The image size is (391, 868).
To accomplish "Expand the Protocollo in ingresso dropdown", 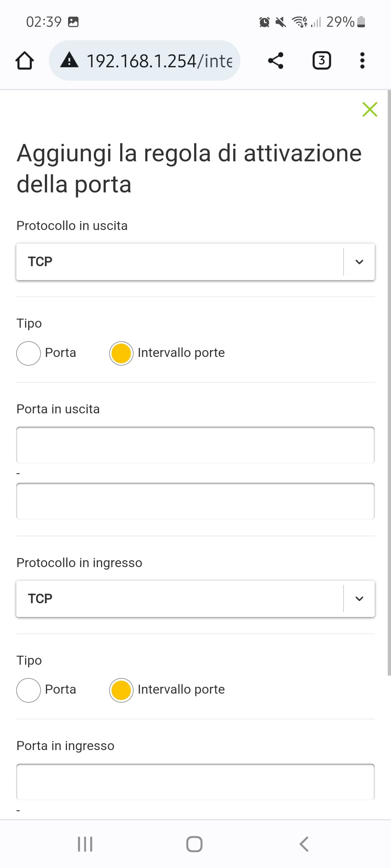I will 195,599.
